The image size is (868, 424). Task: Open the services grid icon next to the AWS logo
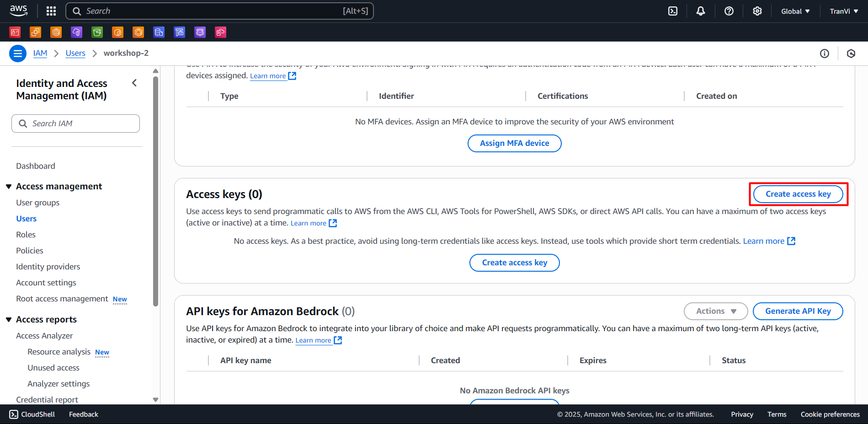click(x=51, y=11)
